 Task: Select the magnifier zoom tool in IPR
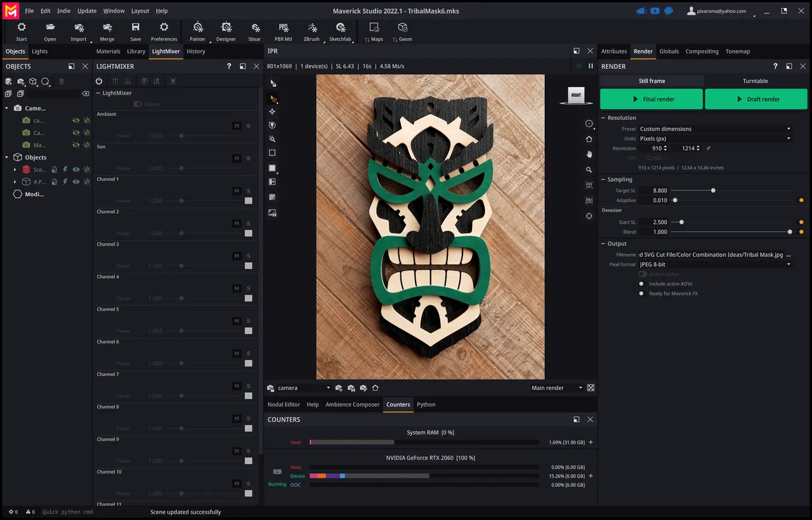pos(589,170)
